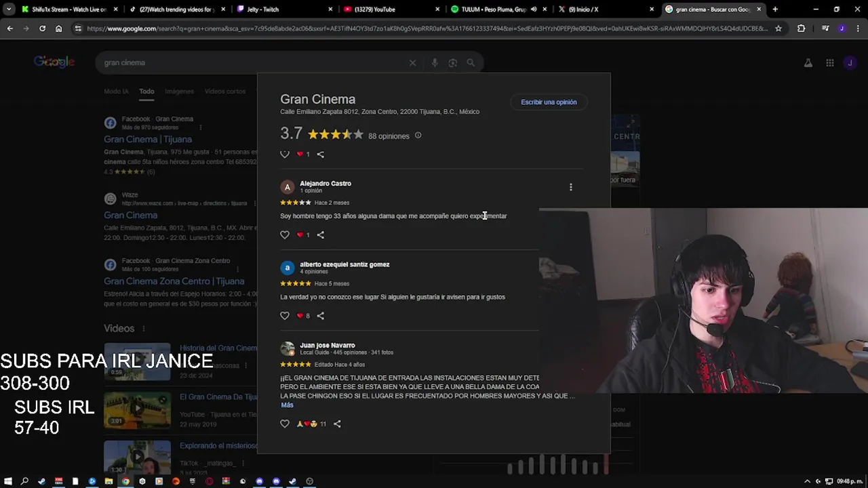868x488 pixels.
Task: Like the review above Alejandro Castro
Action: click(285, 155)
